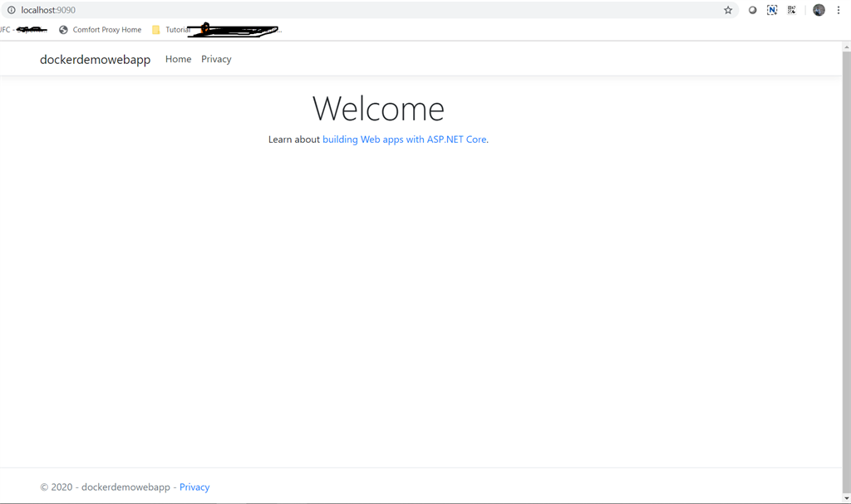Click the down arrow at scrollbar bottom
851x504 pixels.
click(x=847, y=499)
